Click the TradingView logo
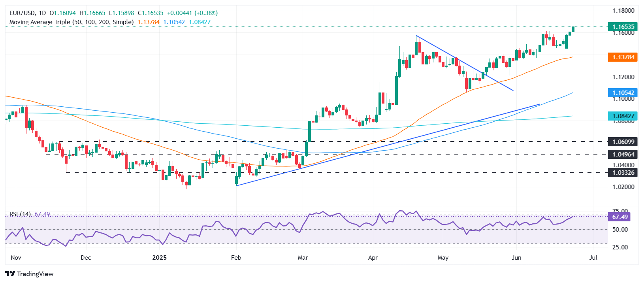 point(29,274)
